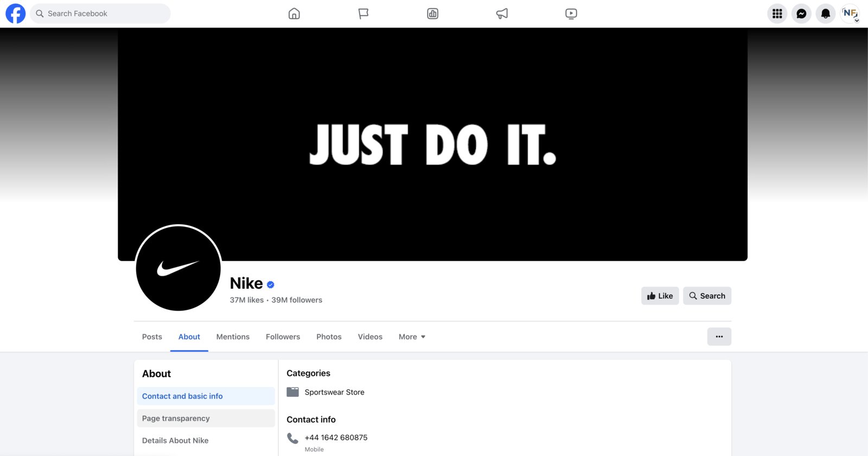Image resolution: width=868 pixels, height=456 pixels.
Task: Expand the More dropdown tab
Action: coord(412,337)
